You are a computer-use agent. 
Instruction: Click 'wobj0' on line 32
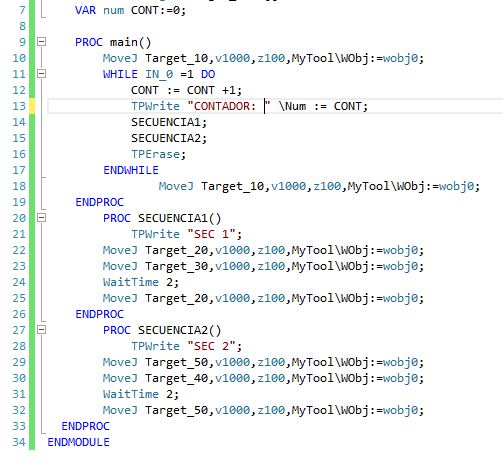(400, 410)
